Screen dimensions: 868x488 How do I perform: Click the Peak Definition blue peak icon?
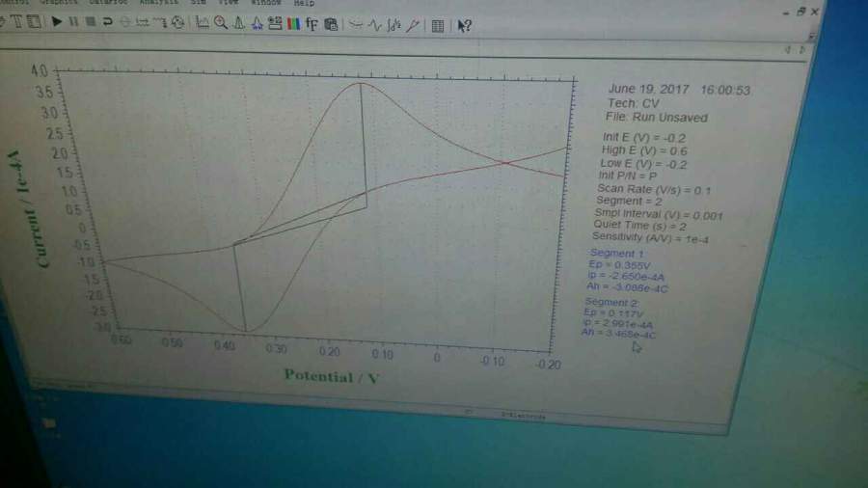pos(257,23)
